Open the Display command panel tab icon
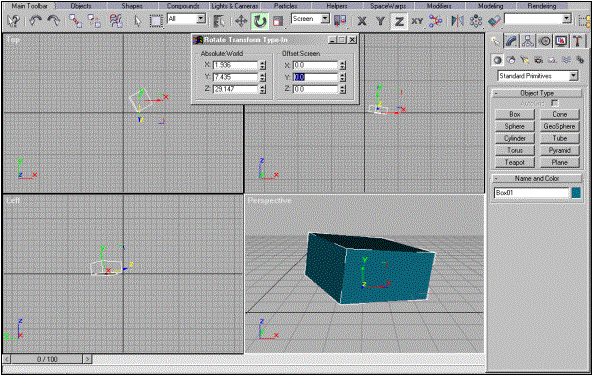 (x=561, y=41)
